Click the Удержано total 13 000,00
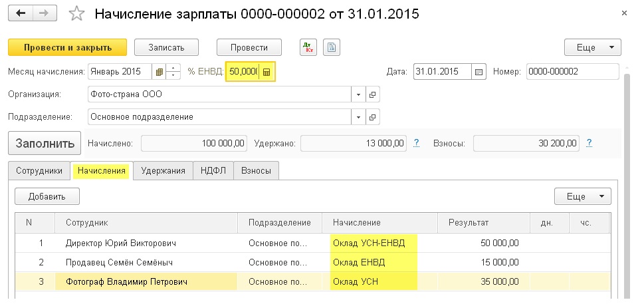 354,144
